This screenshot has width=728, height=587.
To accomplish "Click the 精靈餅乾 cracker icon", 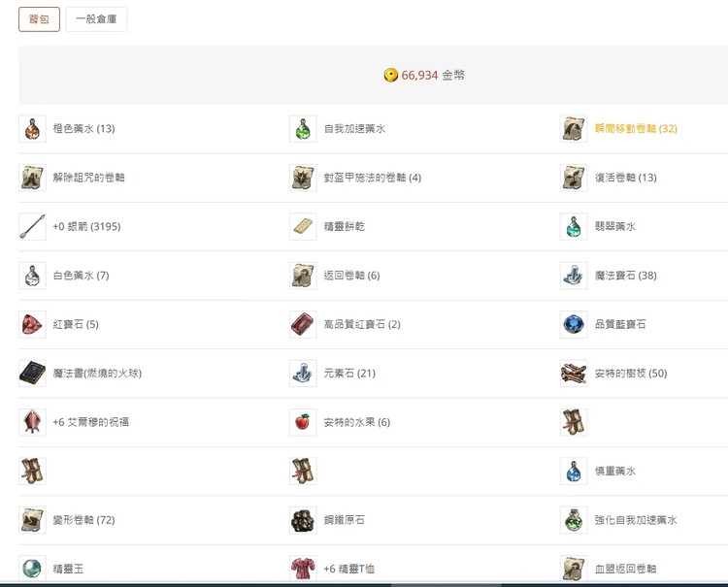I will 303,226.
